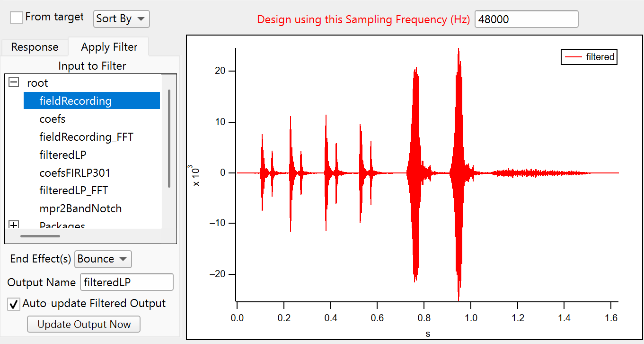644x344 pixels.
Task: Expand the Packages folder node
Action: (14, 226)
